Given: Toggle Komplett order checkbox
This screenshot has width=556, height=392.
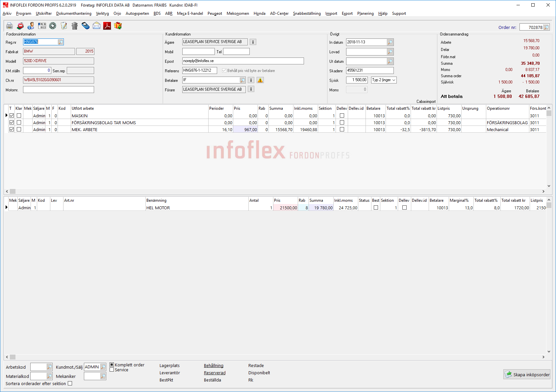Looking at the screenshot, I should click(x=112, y=365).
